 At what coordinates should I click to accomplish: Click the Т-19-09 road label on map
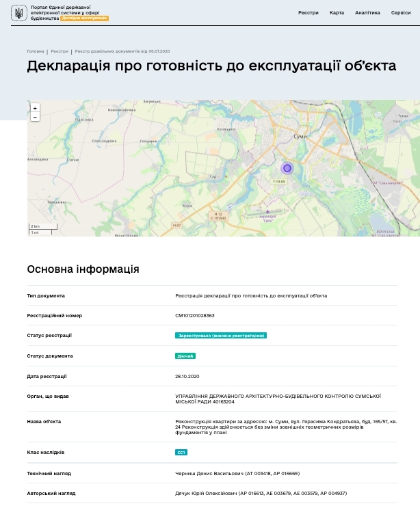(278, 181)
